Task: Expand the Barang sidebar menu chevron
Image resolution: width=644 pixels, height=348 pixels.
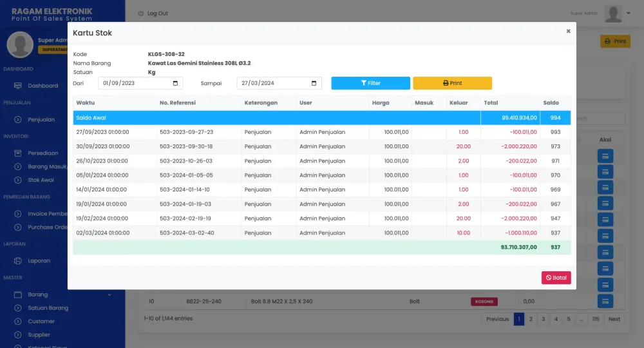Action: 109,295
